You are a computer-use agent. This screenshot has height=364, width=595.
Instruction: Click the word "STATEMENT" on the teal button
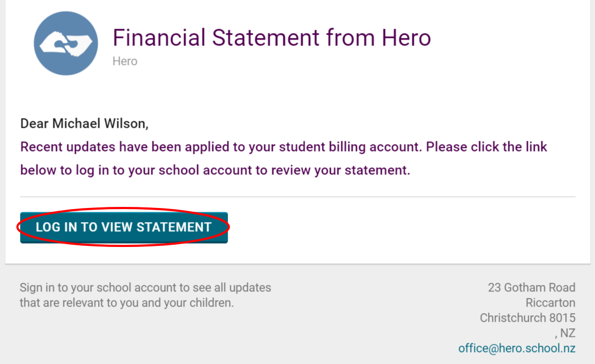pos(174,227)
